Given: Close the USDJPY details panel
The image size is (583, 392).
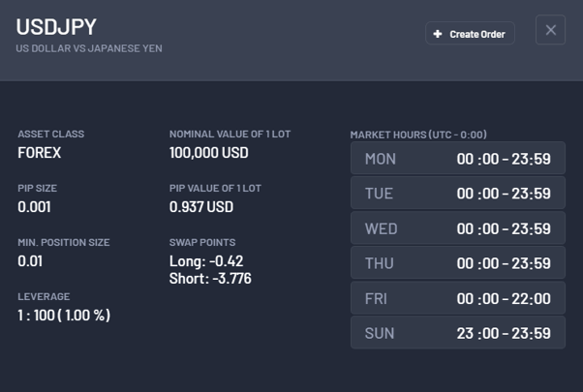Looking at the screenshot, I should click(550, 30).
